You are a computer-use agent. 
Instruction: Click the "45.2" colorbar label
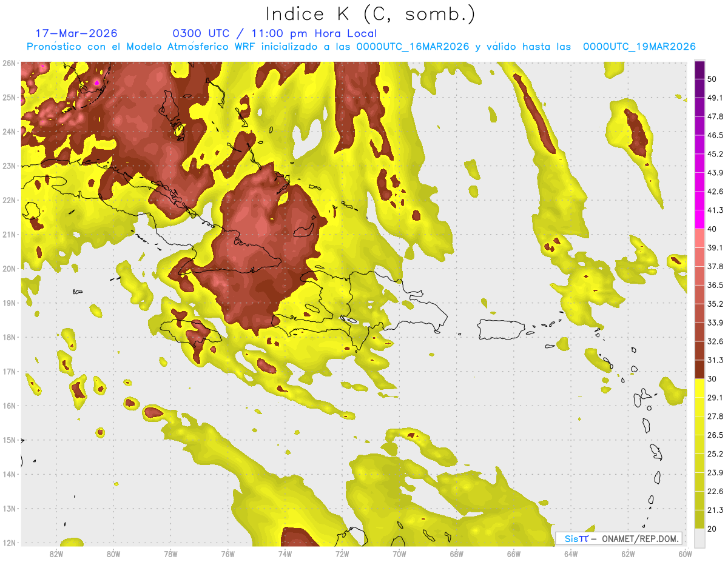[x=715, y=154]
